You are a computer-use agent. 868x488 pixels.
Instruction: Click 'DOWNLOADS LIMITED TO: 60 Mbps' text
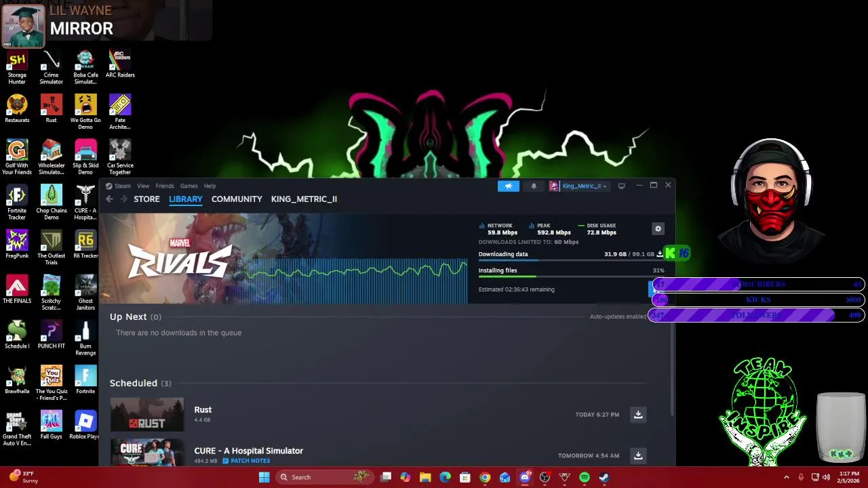coord(529,242)
